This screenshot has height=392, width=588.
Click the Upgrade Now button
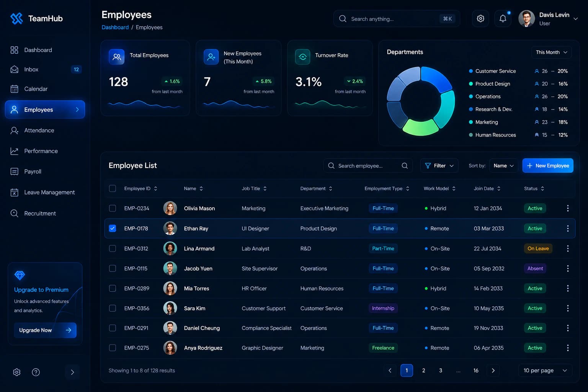(45, 330)
